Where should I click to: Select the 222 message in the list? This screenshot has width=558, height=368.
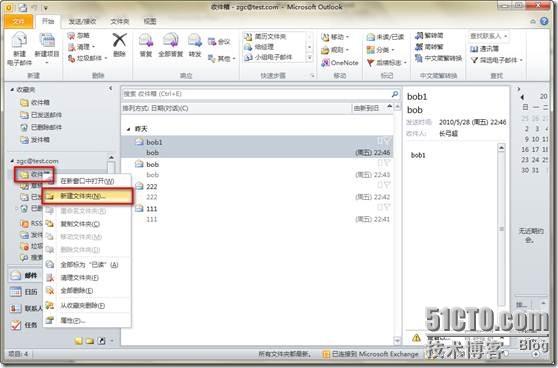[257, 191]
